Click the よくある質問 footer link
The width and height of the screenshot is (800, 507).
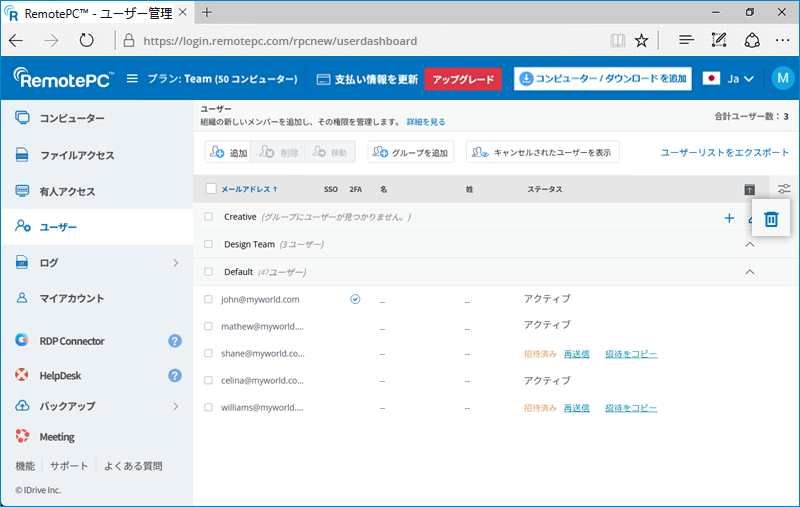tap(133, 466)
